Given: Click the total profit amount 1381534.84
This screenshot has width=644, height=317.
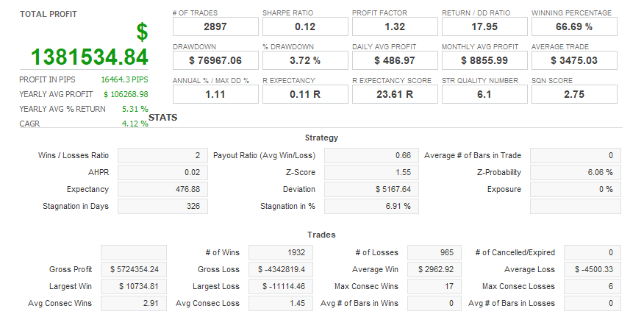Looking at the screenshot, I should [89, 57].
